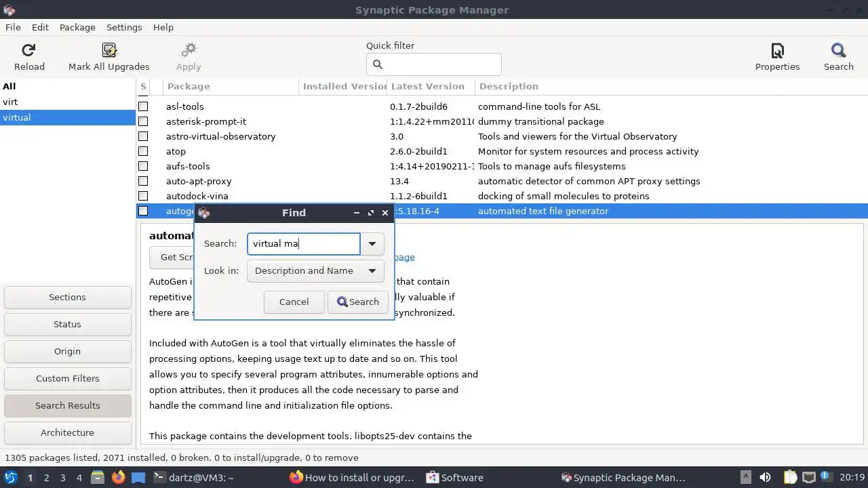Launch the file manager from the panel
This screenshot has height=488, width=868.
click(x=97, y=478)
